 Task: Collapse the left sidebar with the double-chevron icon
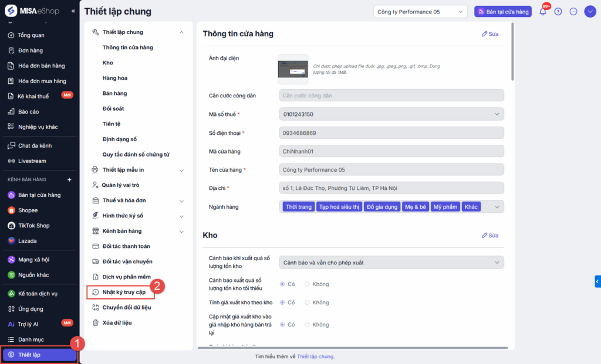click(73, 11)
